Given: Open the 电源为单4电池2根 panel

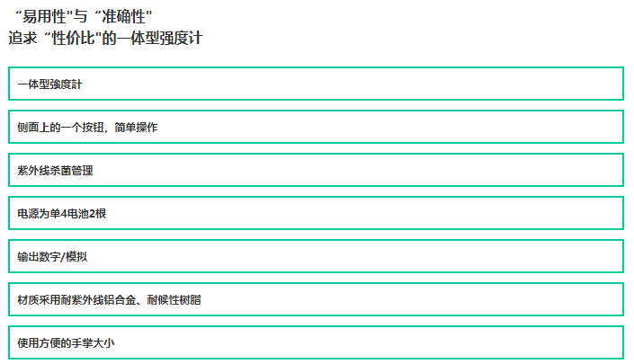Looking at the screenshot, I should [x=316, y=213].
